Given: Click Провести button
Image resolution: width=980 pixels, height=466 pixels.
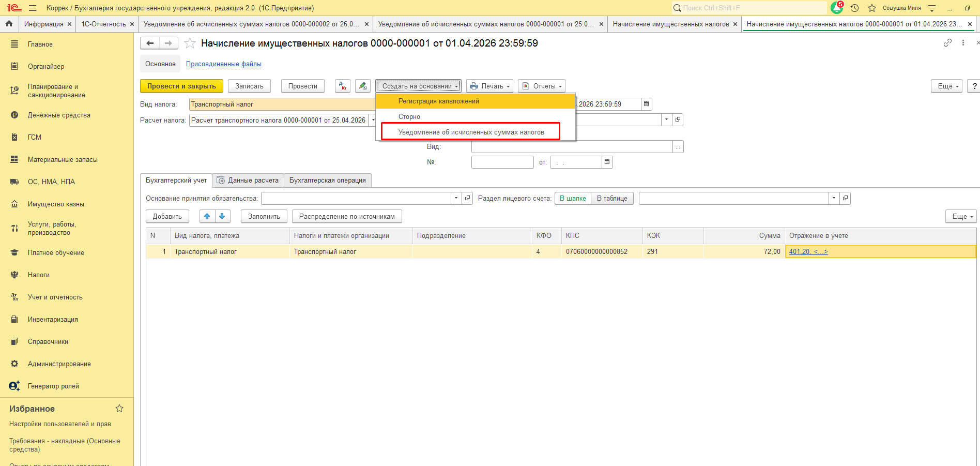Looking at the screenshot, I should [x=303, y=86].
